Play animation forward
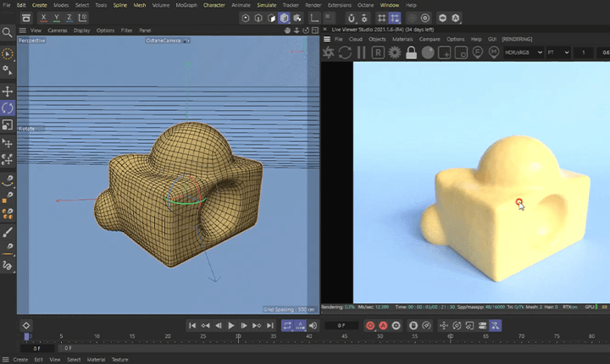The width and height of the screenshot is (610, 364). [x=231, y=326]
